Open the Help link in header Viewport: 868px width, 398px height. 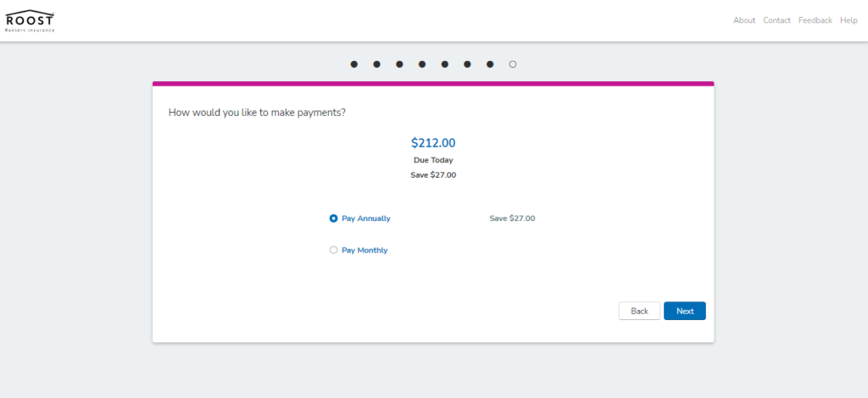(849, 20)
